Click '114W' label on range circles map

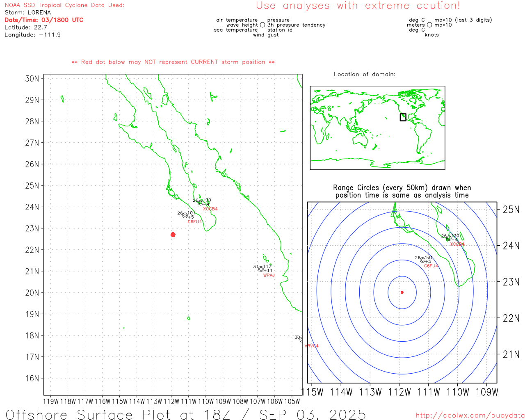pyautogui.click(x=341, y=393)
